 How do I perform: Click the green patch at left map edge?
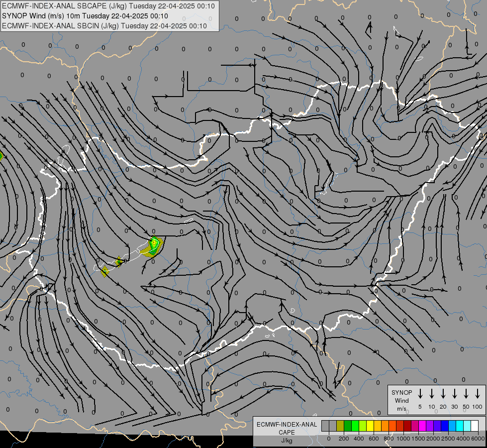coord(1,155)
